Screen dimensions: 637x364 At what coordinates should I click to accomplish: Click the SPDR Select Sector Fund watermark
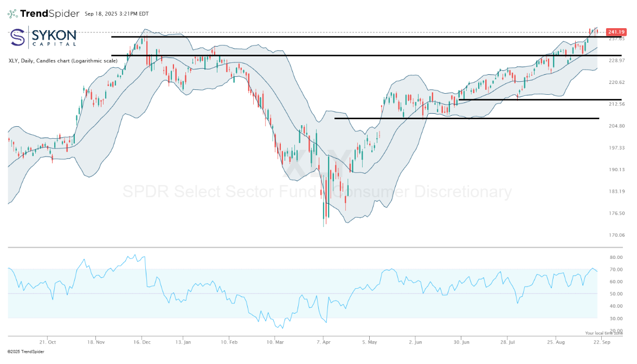point(317,192)
